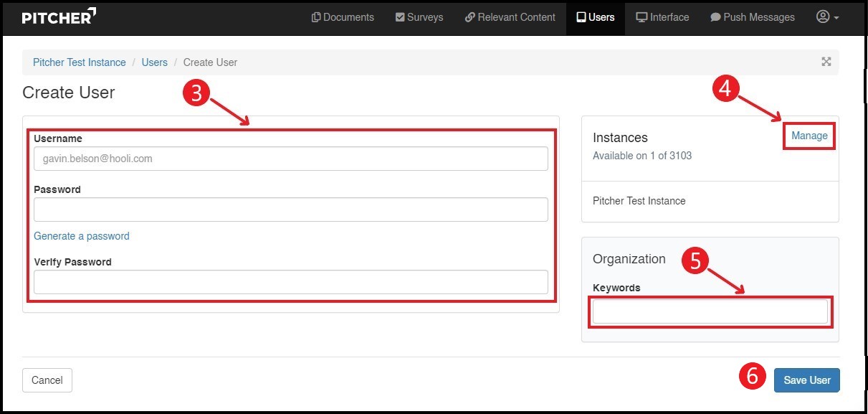Click the Users document icon in navbar
The width and height of the screenshot is (868, 414).
pyautogui.click(x=582, y=17)
